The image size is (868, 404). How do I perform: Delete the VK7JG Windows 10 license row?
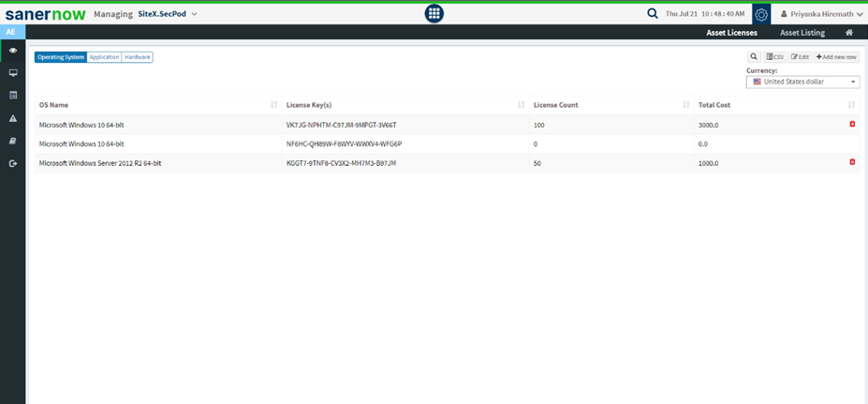852,124
